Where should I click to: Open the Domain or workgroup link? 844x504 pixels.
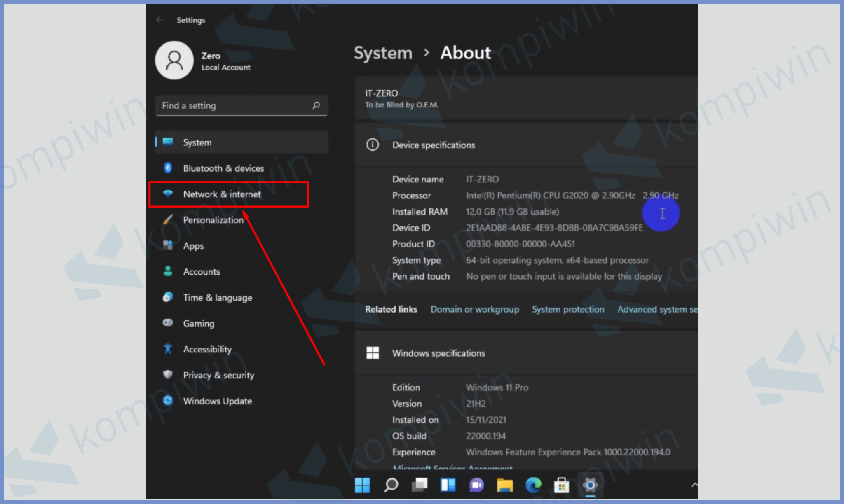coord(475,309)
